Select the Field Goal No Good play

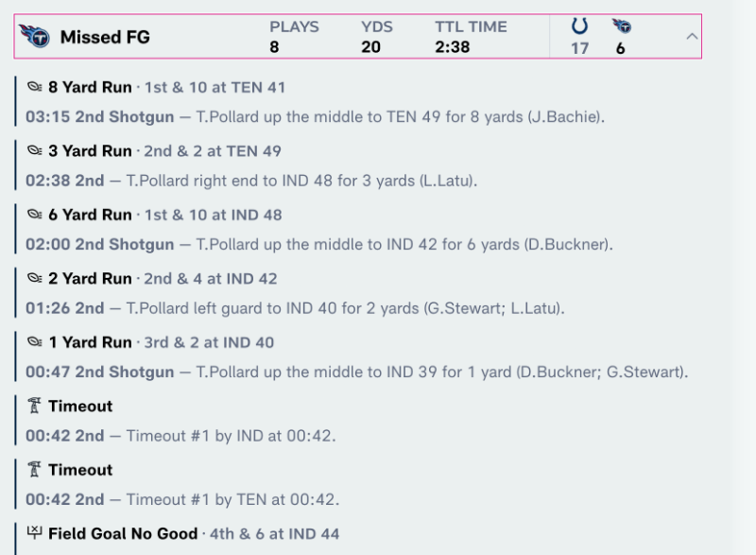123,534
